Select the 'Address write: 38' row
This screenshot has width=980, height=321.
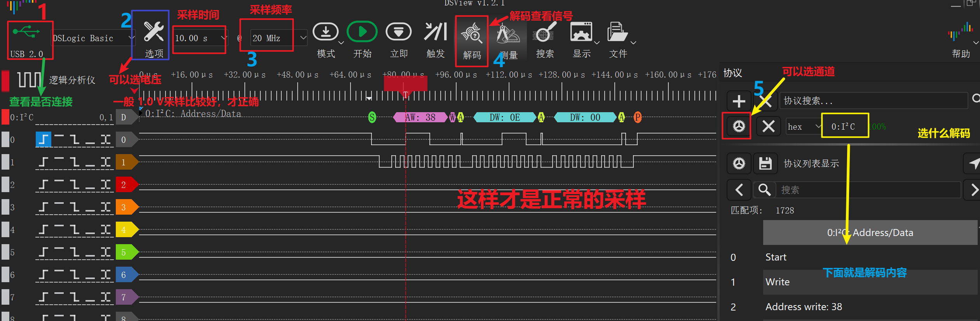[x=870, y=307]
